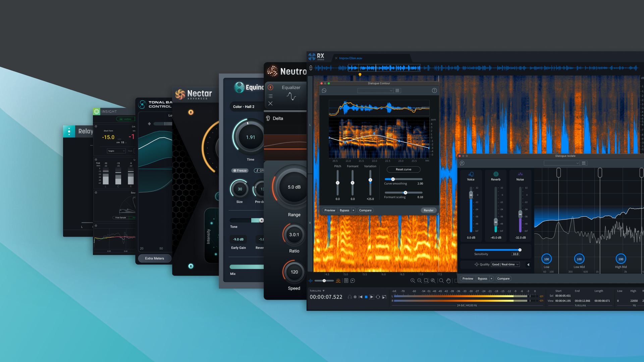This screenshot has height=362, width=644.
Task: Open Dialogue Contour help question icon
Action: (434, 90)
